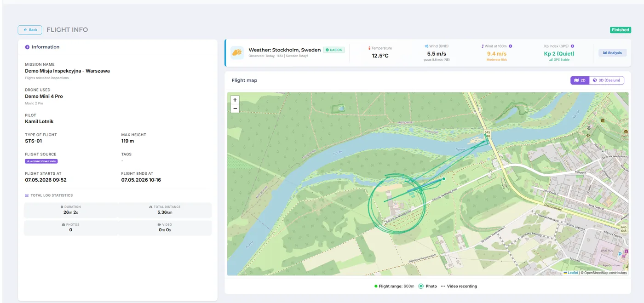Click the Temperature thermometer icon
This screenshot has width=644, height=303.
point(369,48)
